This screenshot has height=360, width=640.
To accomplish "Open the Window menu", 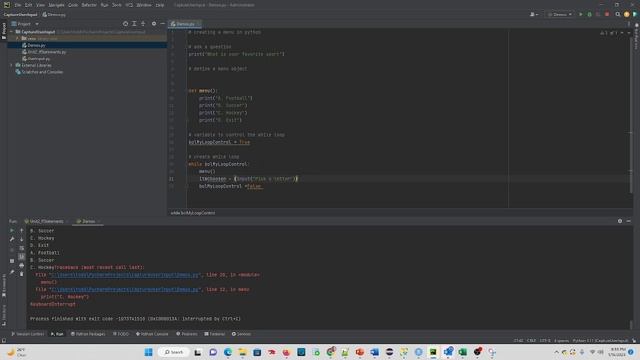I will 144,5.
